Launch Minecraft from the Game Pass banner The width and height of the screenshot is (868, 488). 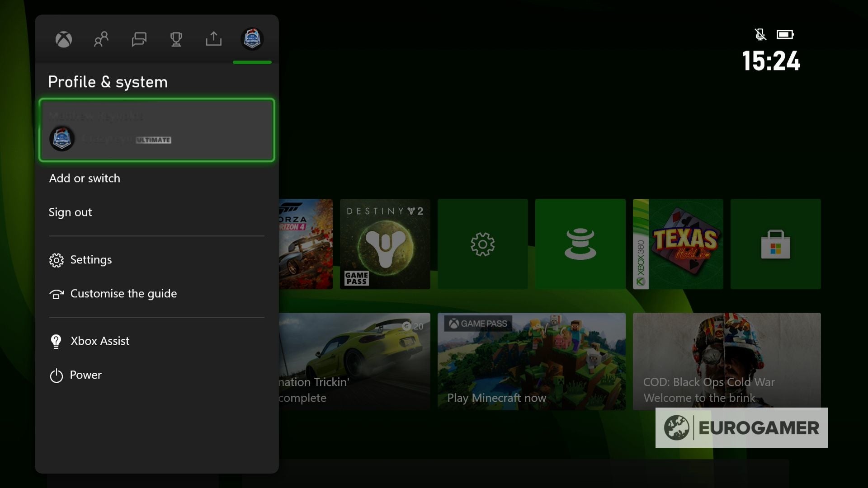click(531, 361)
